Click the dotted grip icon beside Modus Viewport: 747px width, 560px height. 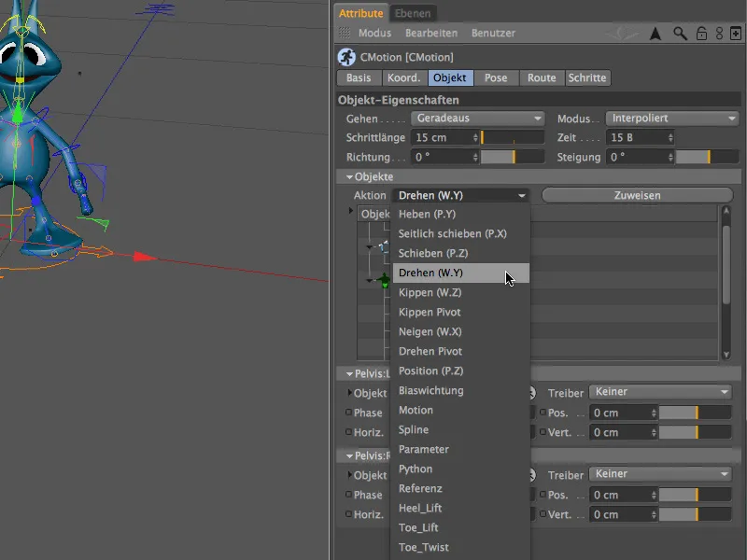(x=344, y=33)
